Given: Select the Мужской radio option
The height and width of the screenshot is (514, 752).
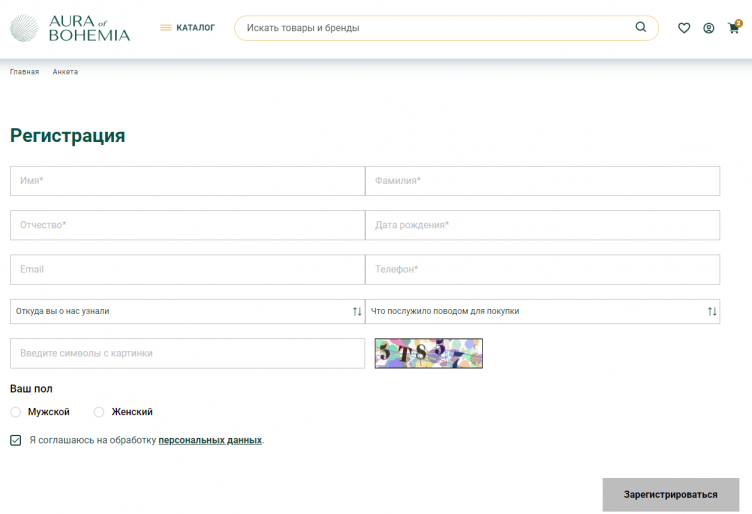Looking at the screenshot, I should click(x=16, y=412).
